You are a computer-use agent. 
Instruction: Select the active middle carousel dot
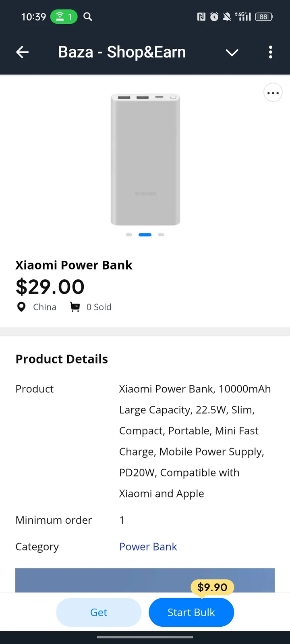(x=145, y=235)
